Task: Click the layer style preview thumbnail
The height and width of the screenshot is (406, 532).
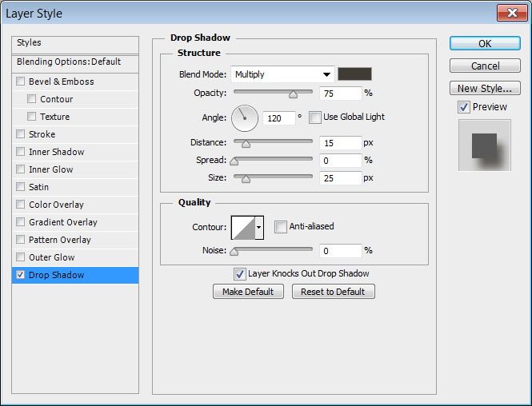Action: (484, 145)
